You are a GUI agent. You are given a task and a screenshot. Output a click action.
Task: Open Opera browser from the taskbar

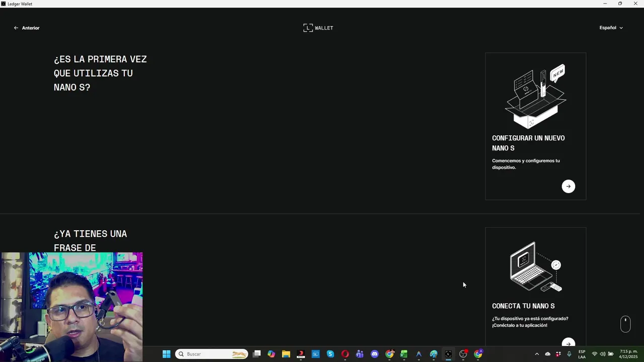345,354
